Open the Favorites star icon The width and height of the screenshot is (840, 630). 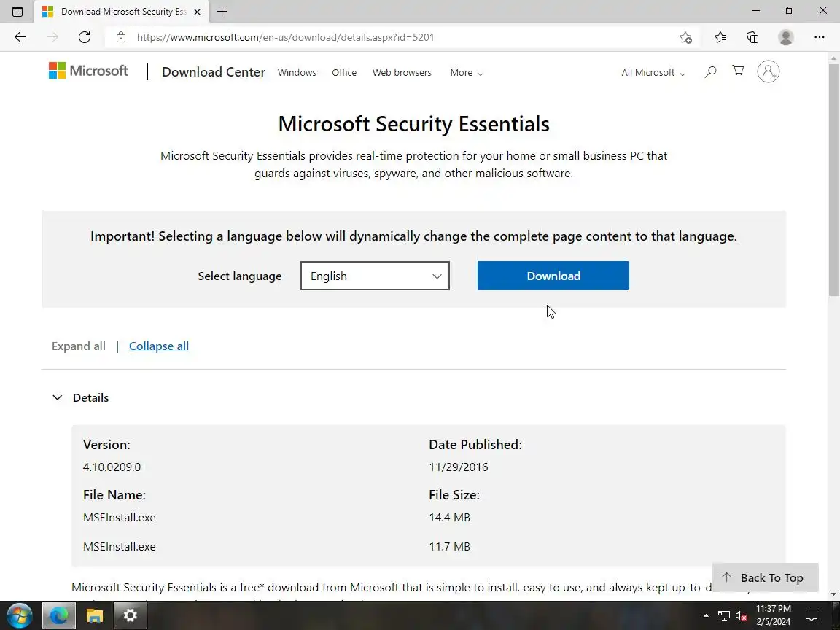point(720,37)
